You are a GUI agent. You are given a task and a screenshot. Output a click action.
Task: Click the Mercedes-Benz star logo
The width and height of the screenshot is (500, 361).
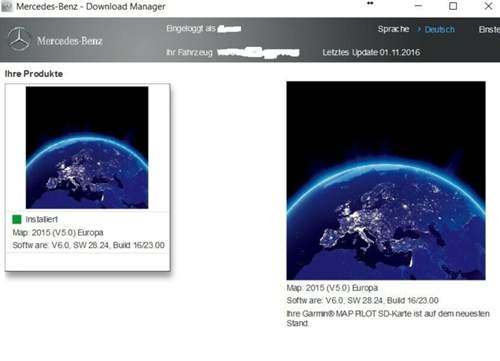click(19, 39)
